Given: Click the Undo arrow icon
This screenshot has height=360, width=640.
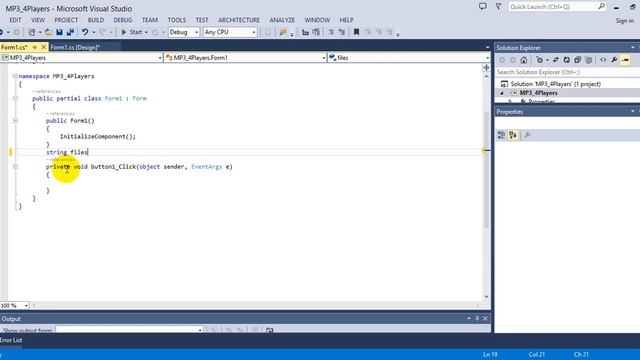Looking at the screenshot, I should point(85,32).
